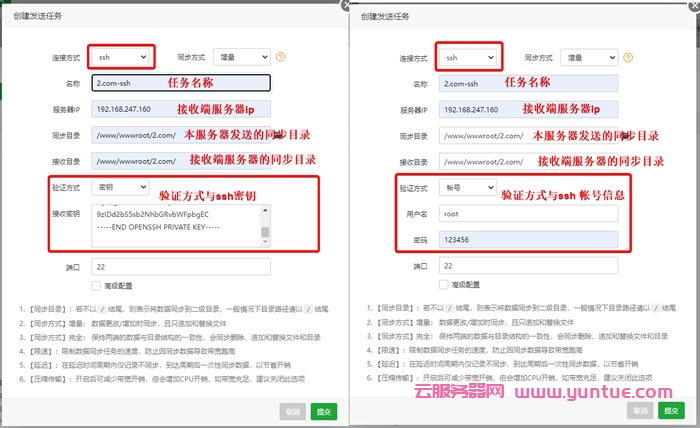700x428 pixels.
Task: Open the 连接方式 ssh dropdown in left dialog
Action: click(122, 57)
